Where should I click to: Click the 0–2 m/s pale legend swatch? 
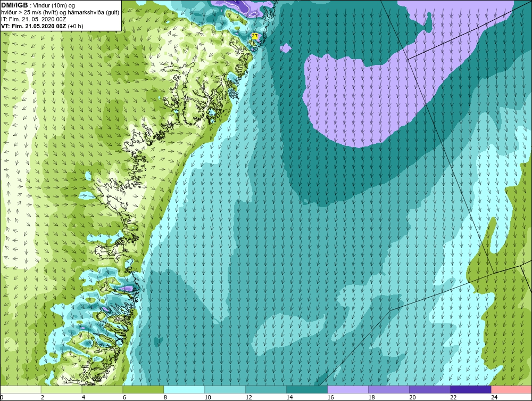click(20, 389)
